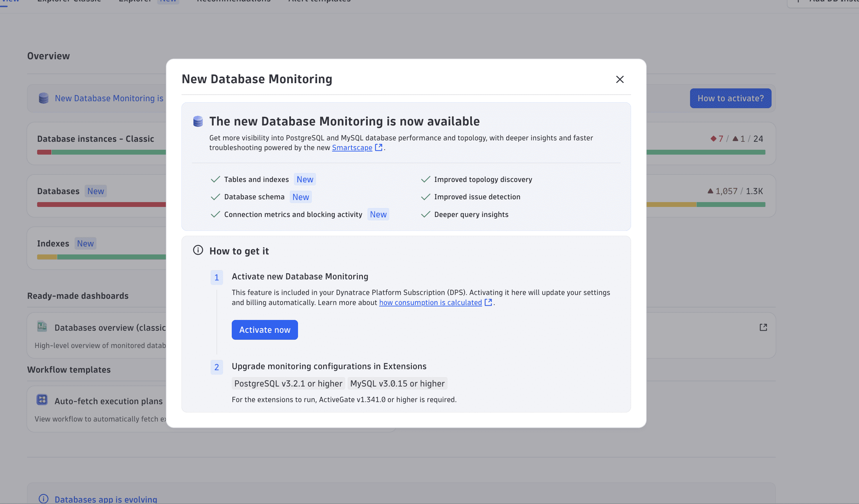This screenshot has width=859, height=504.
Task: Click external icon after consumption link
Action: coord(488,302)
